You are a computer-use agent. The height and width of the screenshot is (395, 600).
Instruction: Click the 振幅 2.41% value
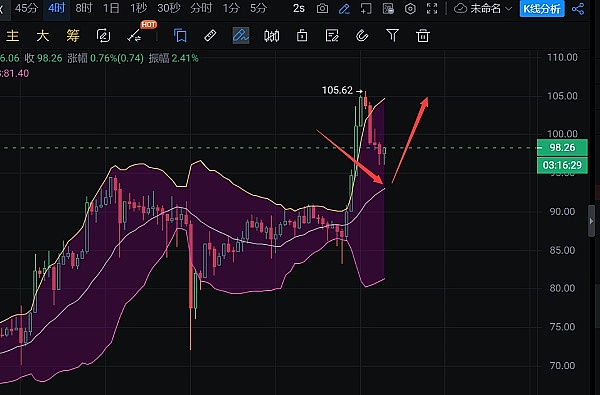coord(174,58)
